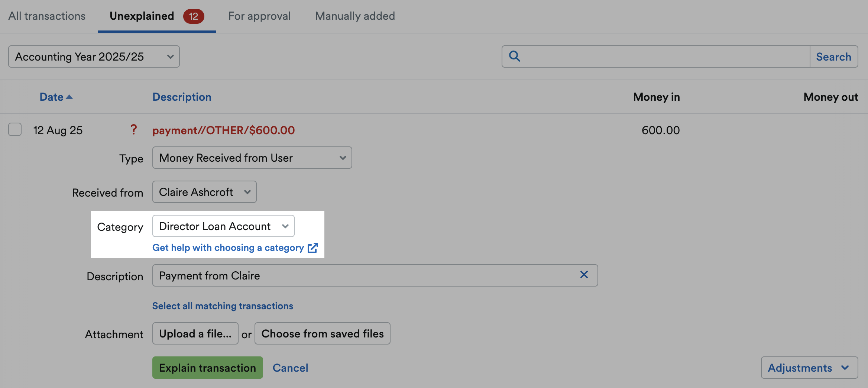Expand the Adjustments dropdown menu
Viewport: 868px width, 388px height.
(x=809, y=368)
